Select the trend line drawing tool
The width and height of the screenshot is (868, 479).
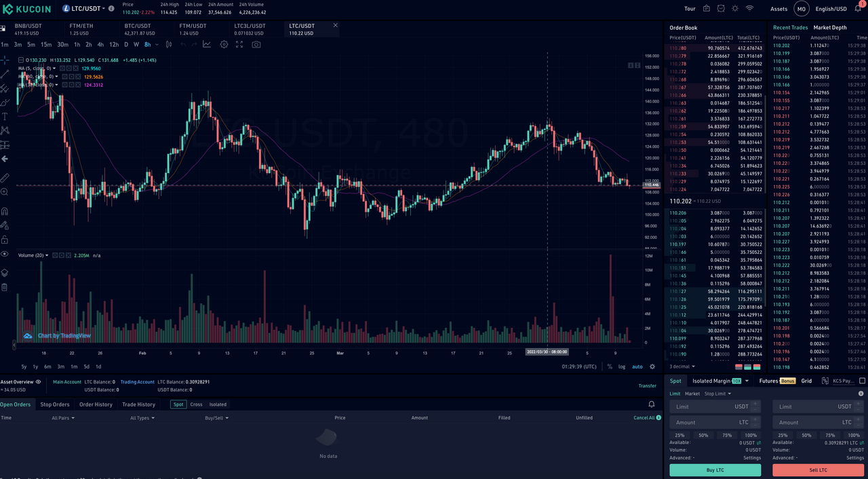coord(5,74)
